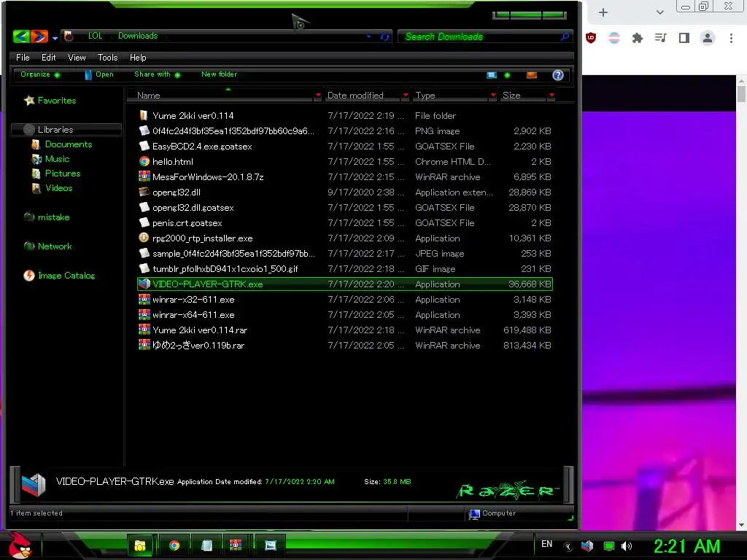Select the opengl32.dll file icon
Image resolution: width=747 pixels, height=560 pixels.
[144, 192]
